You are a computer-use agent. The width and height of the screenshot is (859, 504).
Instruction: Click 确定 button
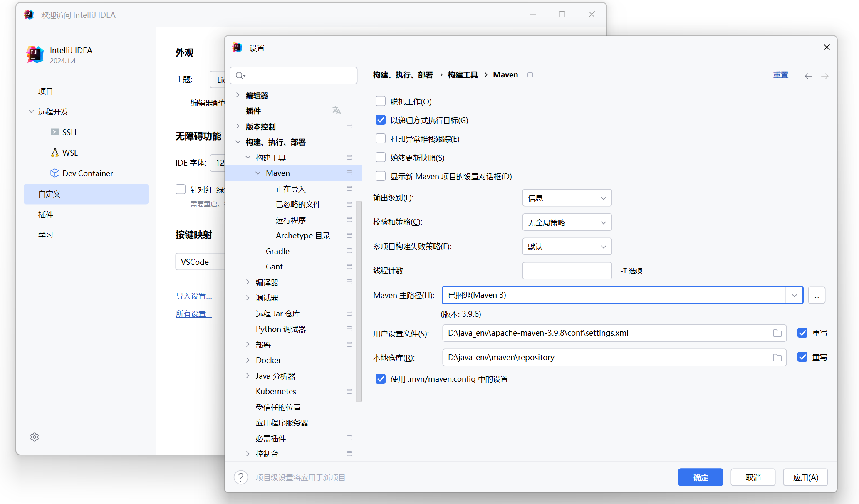701,477
